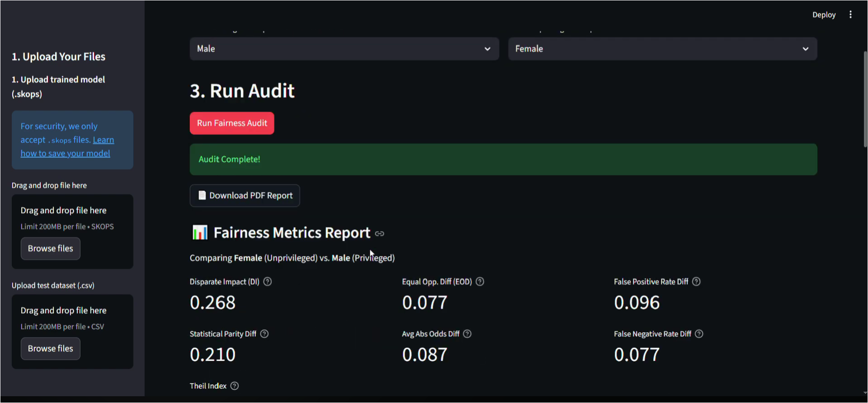Browse files for the SKOPS model upload
Viewport: 868px width, 403px height.
51,249
